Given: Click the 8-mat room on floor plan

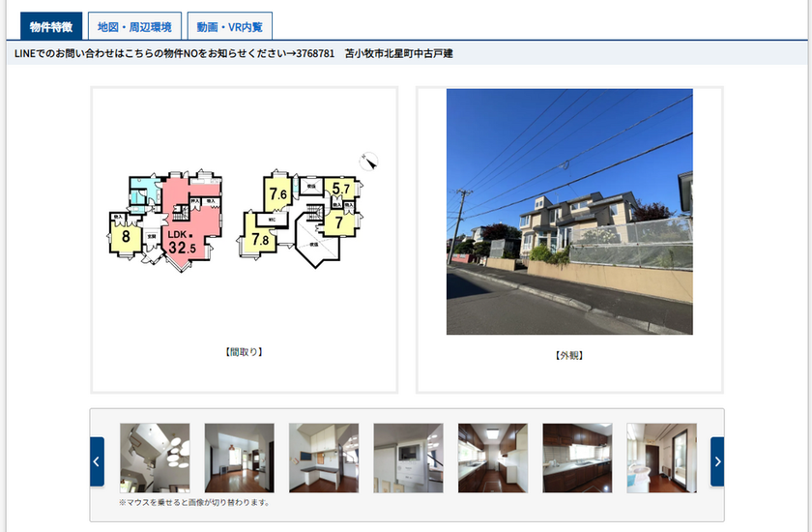Looking at the screenshot, I should [126, 236].
